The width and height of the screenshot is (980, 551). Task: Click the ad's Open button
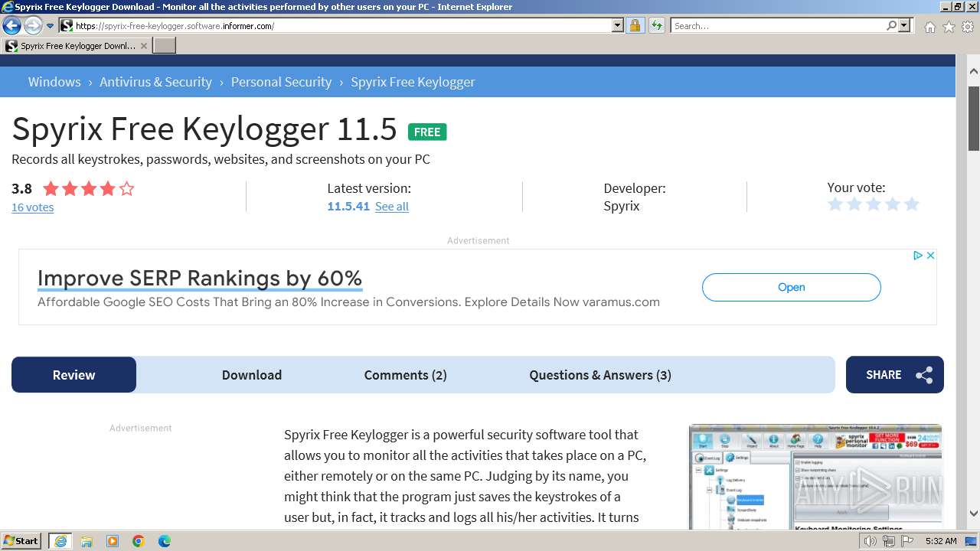point(791,287)
